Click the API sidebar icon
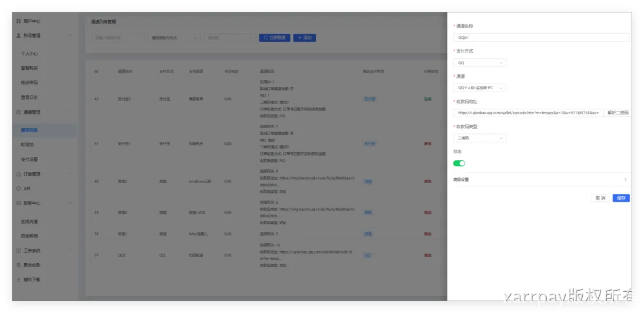 18,188
